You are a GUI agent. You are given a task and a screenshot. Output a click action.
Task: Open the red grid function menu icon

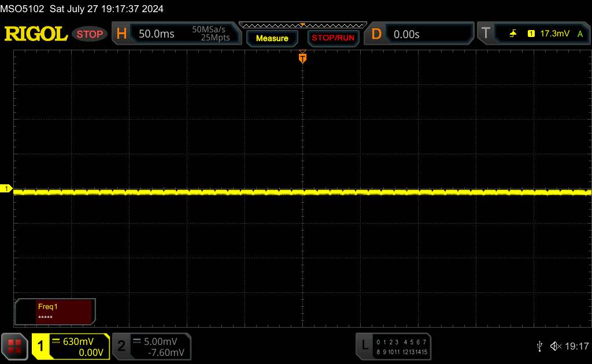[x=14, y=346]
